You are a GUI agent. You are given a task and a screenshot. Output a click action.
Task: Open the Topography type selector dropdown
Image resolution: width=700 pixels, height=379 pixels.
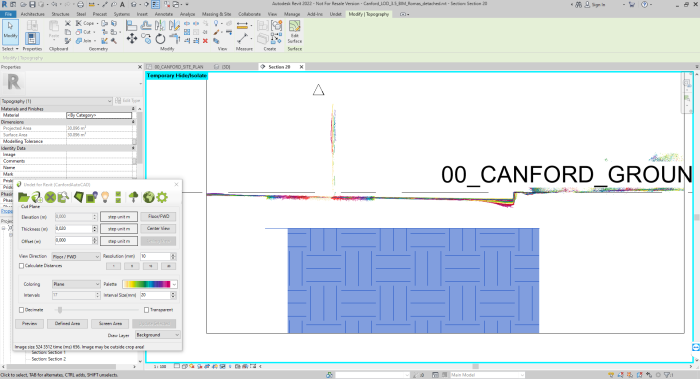[x=56, y=101]
